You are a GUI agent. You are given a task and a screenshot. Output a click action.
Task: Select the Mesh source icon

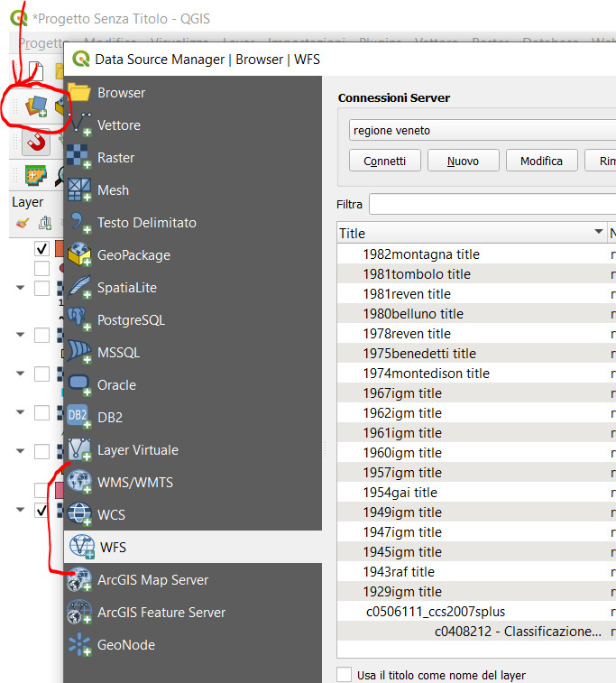click(79, 189)
